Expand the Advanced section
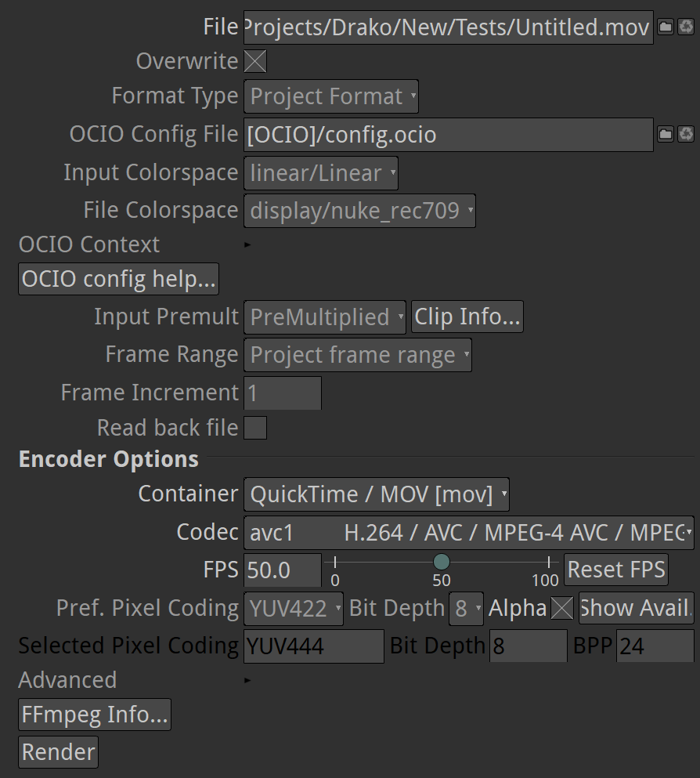Screen dimensions: 700x778 coord(247,680)
